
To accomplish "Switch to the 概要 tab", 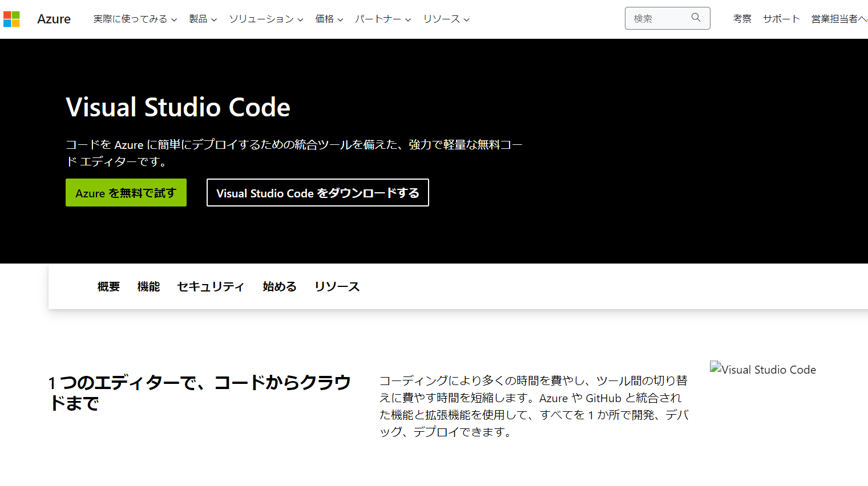I will 108,286.
